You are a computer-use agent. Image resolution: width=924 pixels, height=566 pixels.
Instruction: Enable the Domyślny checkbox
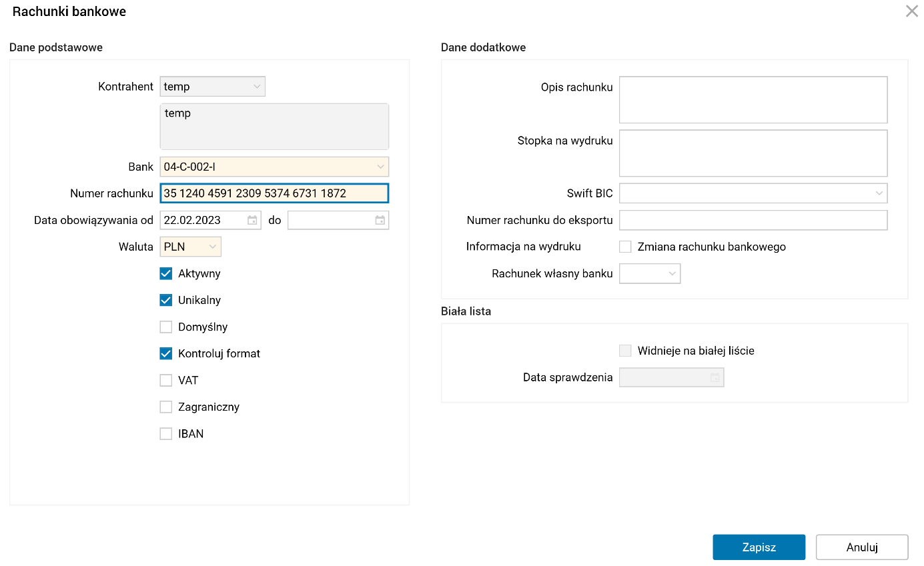click(166, 327)
